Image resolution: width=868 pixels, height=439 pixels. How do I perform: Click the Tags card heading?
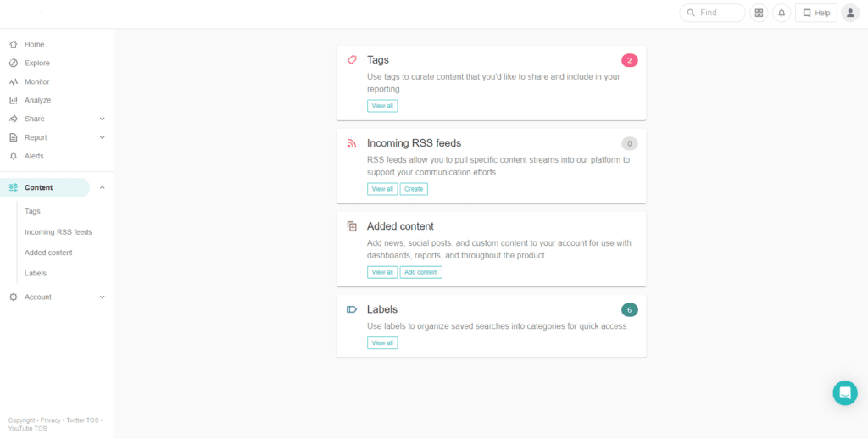[x=378, y=60]
